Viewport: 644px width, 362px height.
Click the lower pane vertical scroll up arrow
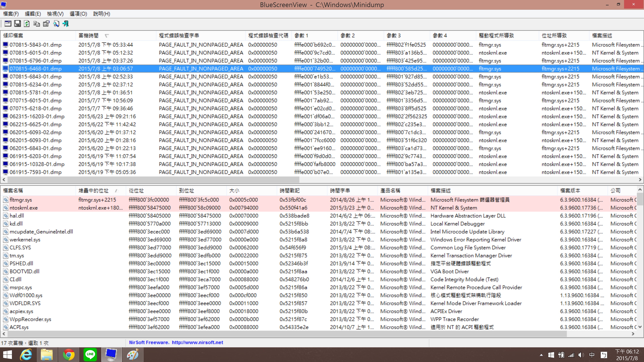640,190
